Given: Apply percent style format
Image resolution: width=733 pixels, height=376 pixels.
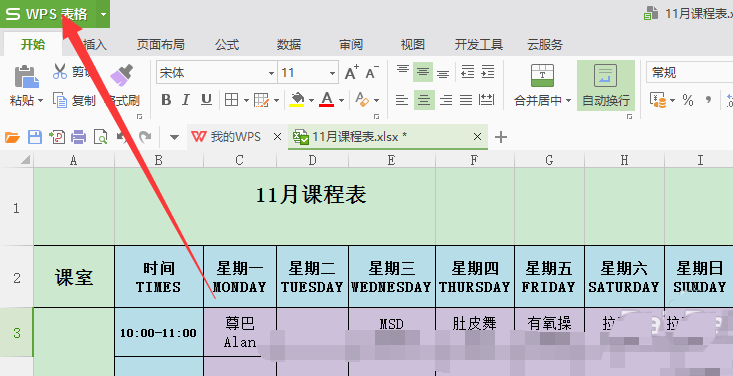Looking at the screenshot, I should click(x=688, y=100).
